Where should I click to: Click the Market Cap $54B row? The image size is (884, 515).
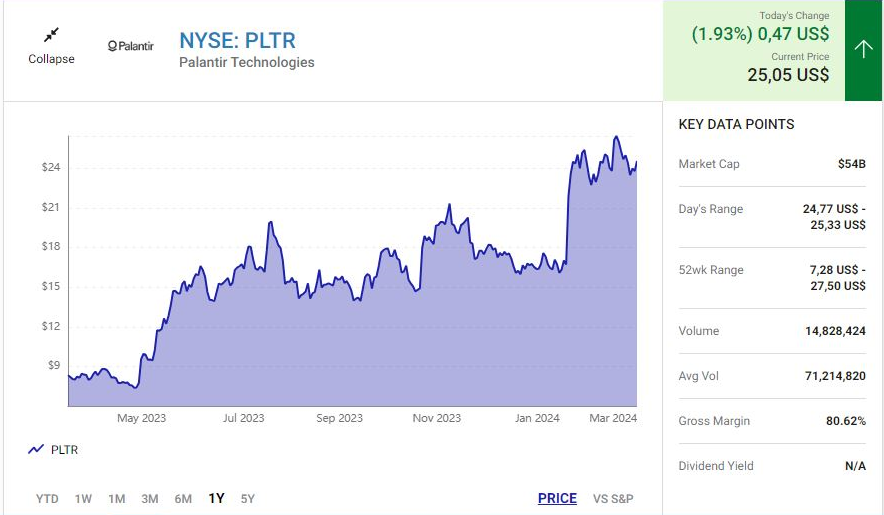pos(772,164)
